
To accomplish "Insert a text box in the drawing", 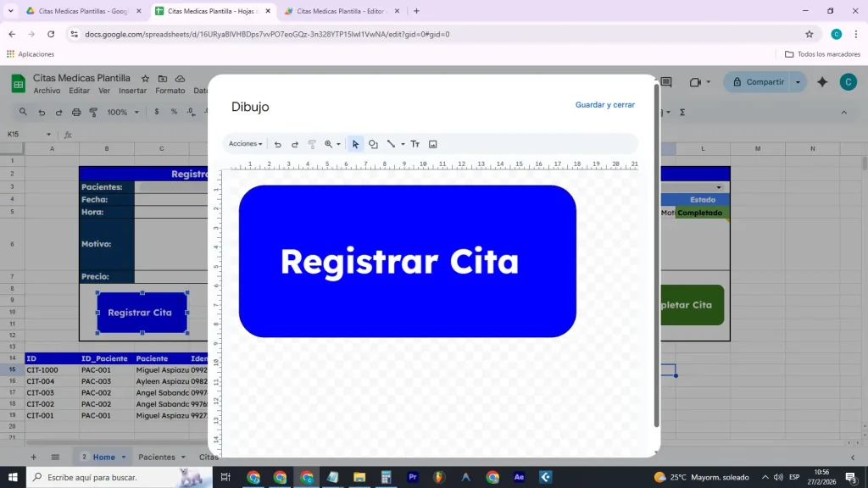I will click(x=415, y=144).
